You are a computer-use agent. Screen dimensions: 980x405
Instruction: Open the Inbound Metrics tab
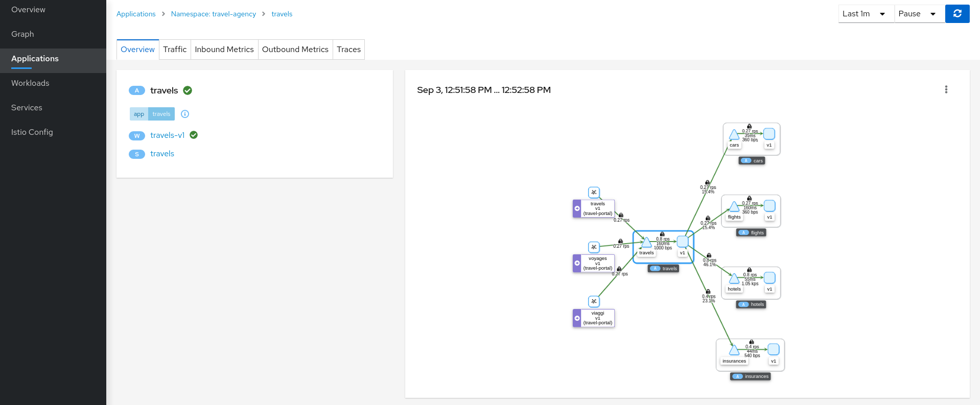[224, 50]
